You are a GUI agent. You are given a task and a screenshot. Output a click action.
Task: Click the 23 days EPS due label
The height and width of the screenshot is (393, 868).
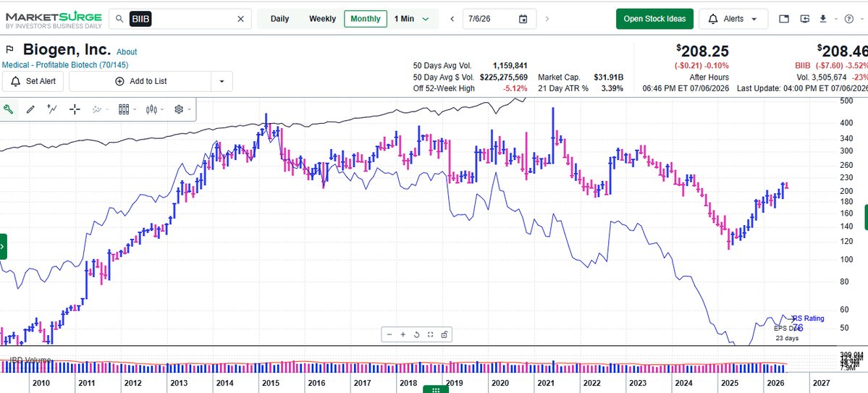coord(787,338)
